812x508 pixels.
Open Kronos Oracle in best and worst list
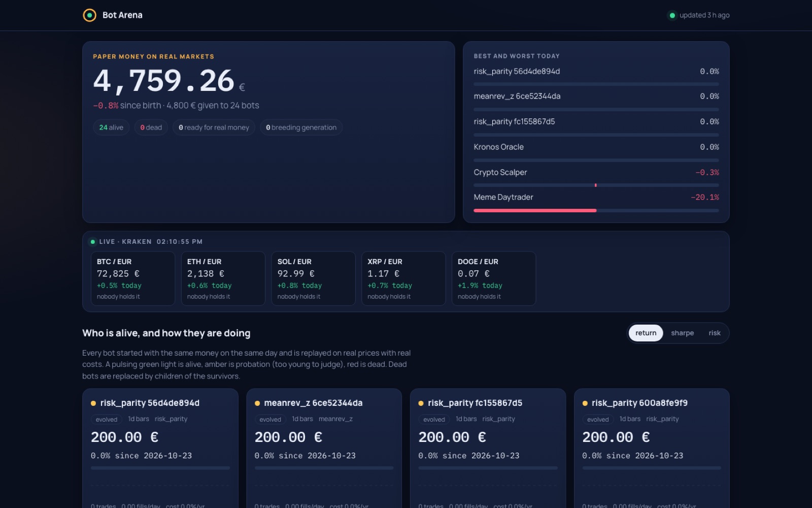pos(596,147)
